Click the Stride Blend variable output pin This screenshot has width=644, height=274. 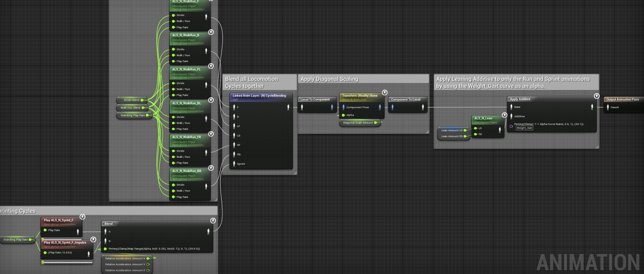pos(142,100)
